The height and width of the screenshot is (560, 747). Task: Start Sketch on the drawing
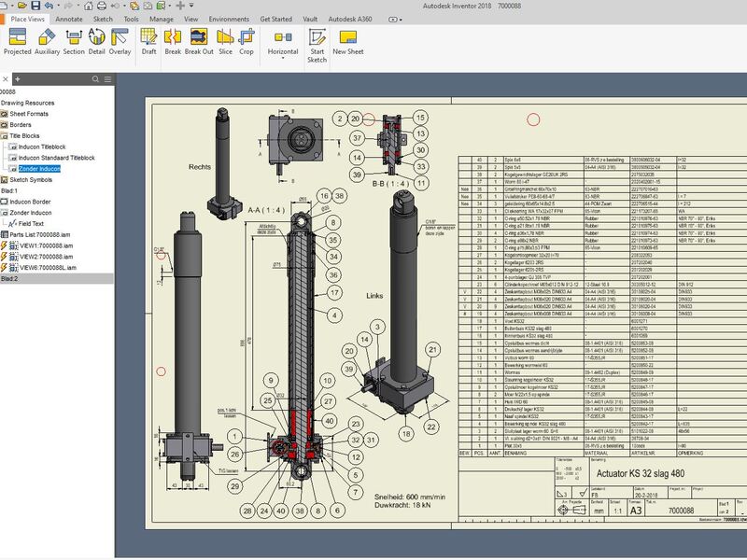317,46
